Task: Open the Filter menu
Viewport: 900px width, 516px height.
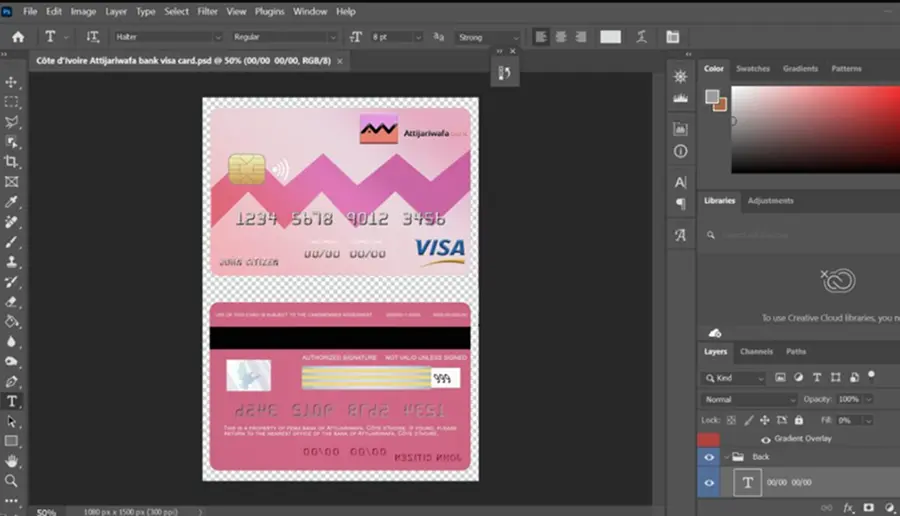Action: pyautogui.click(x=207, y=11)
